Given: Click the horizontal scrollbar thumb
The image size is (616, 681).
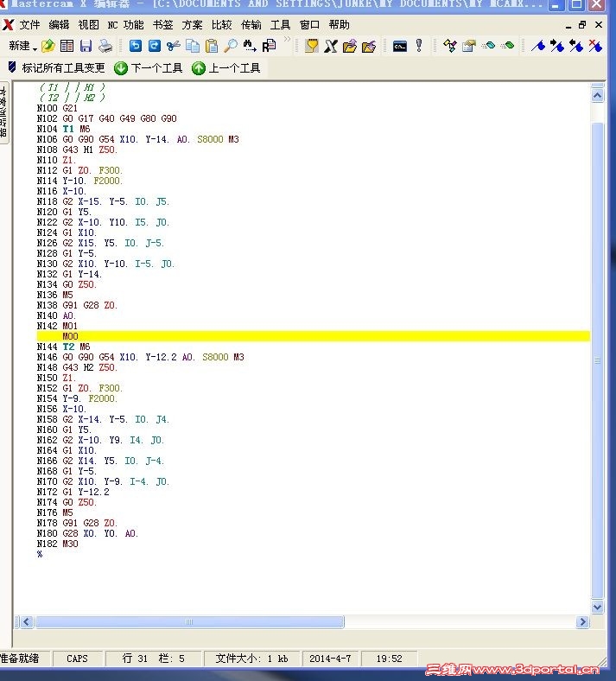Looking at the screenshot, I should [190, 622].
